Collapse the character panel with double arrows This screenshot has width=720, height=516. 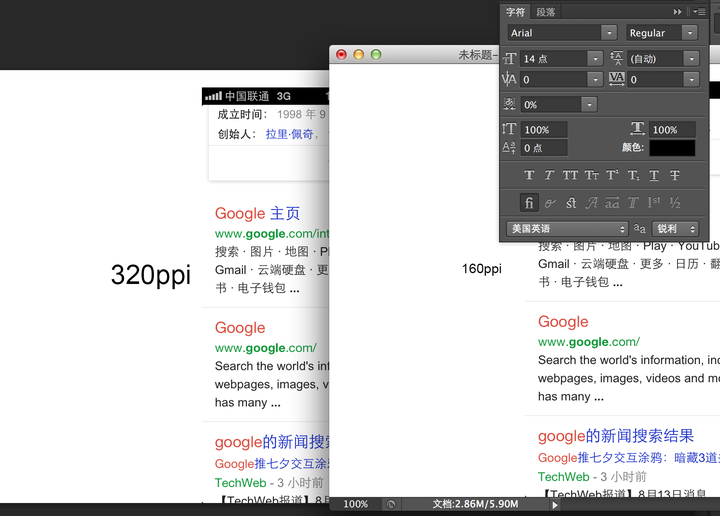(677, 12)
